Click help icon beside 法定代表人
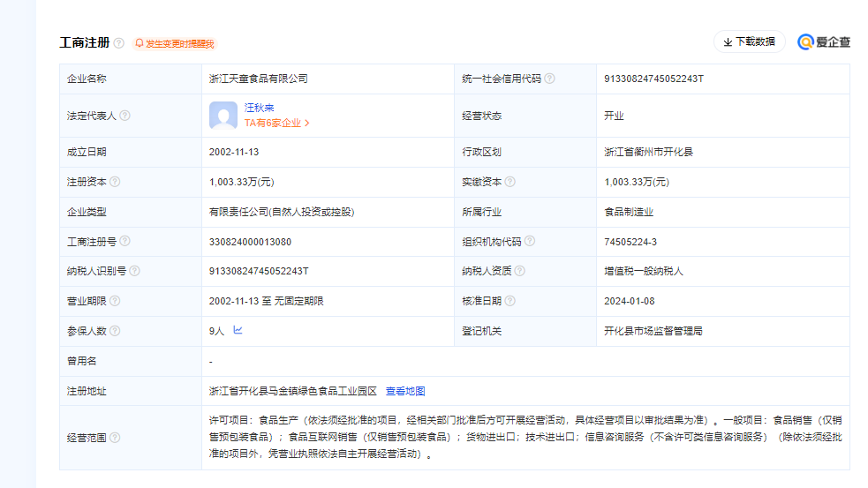 [125, 116]
